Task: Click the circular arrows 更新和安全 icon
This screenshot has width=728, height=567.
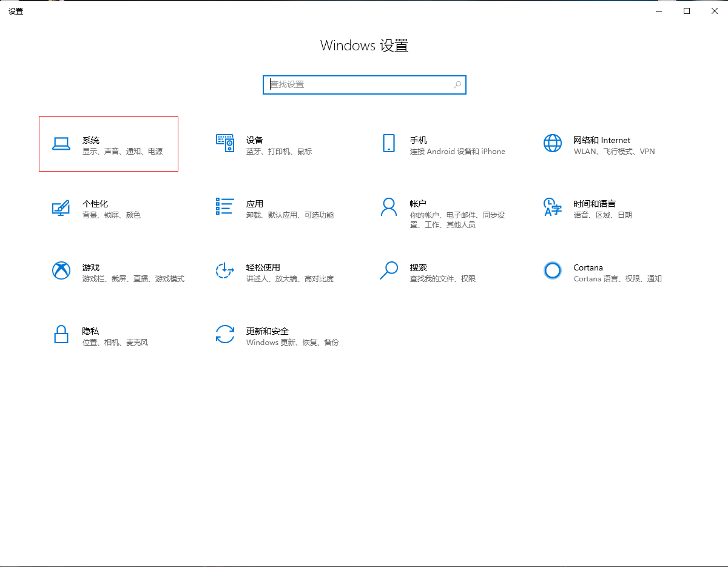Action: coord(225,334)
